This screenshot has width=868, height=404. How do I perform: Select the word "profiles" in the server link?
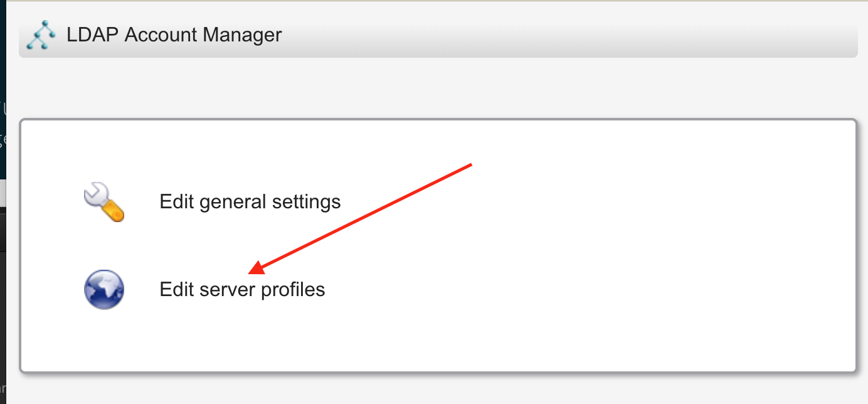[x=294, y=290]
